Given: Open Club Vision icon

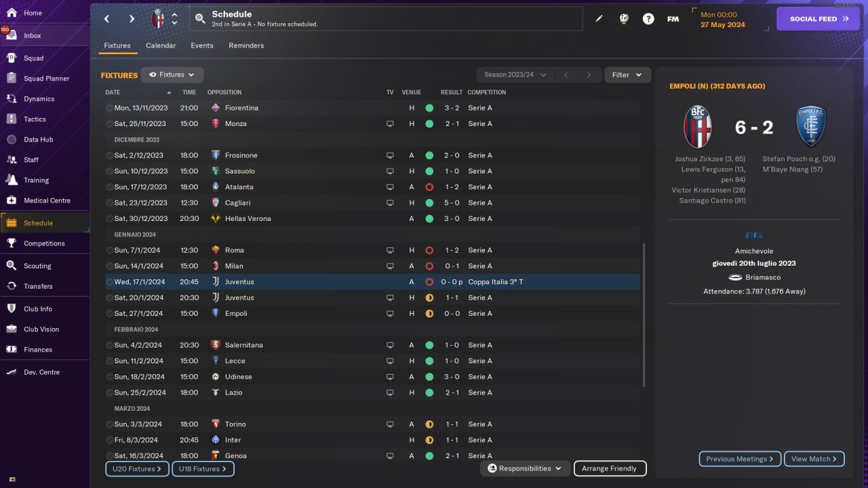Looking at the screenshot, I should (12, 329).
